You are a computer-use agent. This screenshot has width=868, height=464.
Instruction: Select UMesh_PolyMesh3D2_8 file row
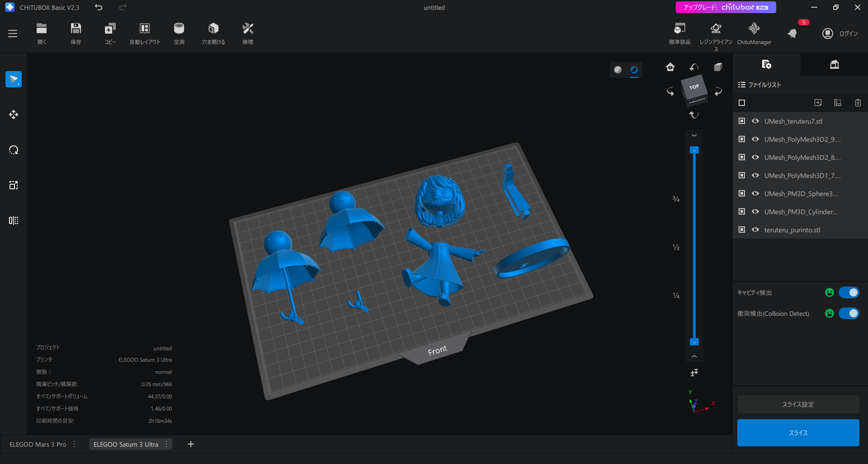click(800, 157)
